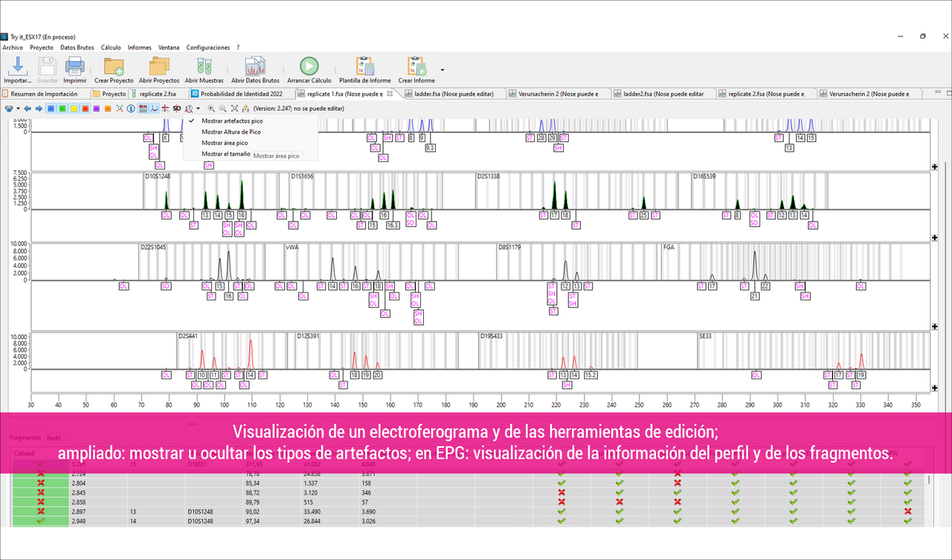Click the Crear Proyecto folder icon
952x560 pixels.
click(x=114, y=65)
